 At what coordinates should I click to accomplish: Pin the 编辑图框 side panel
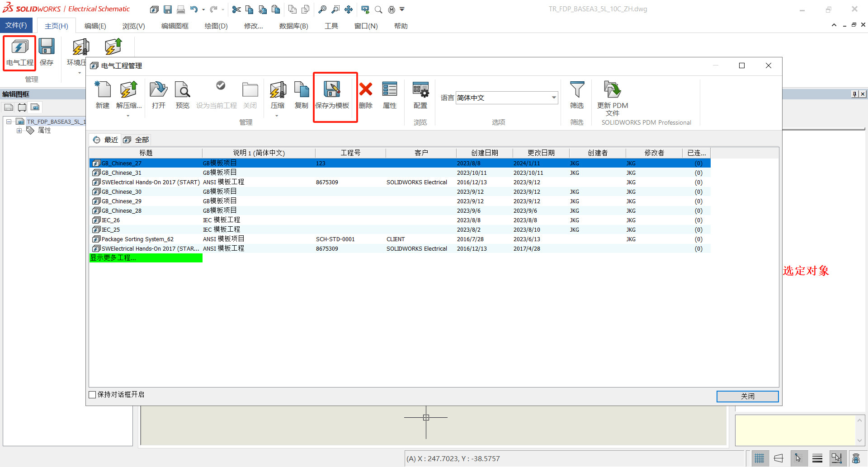tap(854, 94)
